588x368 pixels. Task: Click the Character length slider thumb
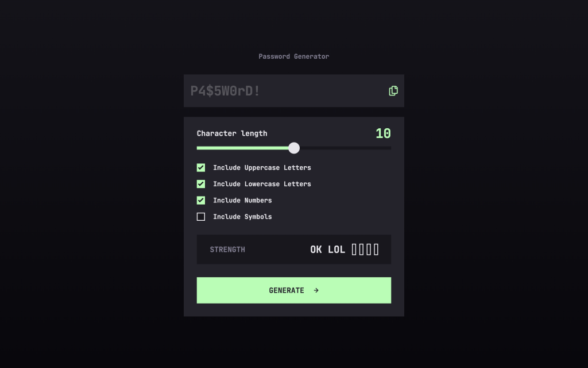[294, 148]
